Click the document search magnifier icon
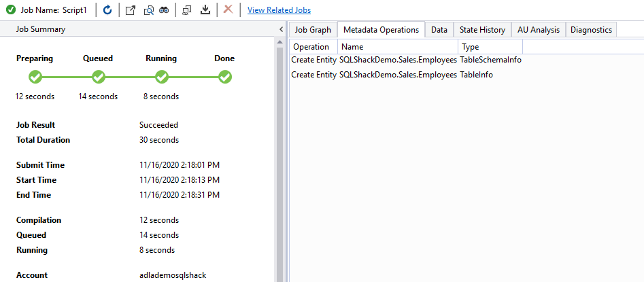The height and width of the screenshot is (282, 644). coord(148,10)
